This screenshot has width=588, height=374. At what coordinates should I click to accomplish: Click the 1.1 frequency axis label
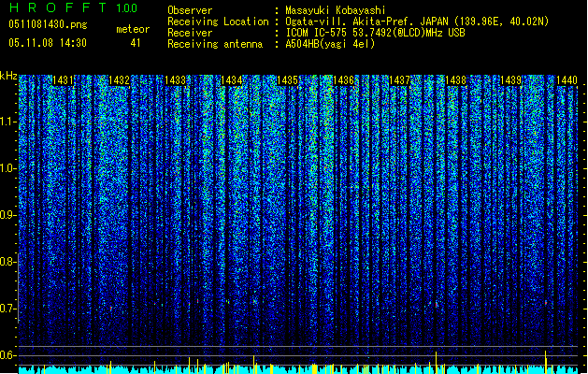8,122
